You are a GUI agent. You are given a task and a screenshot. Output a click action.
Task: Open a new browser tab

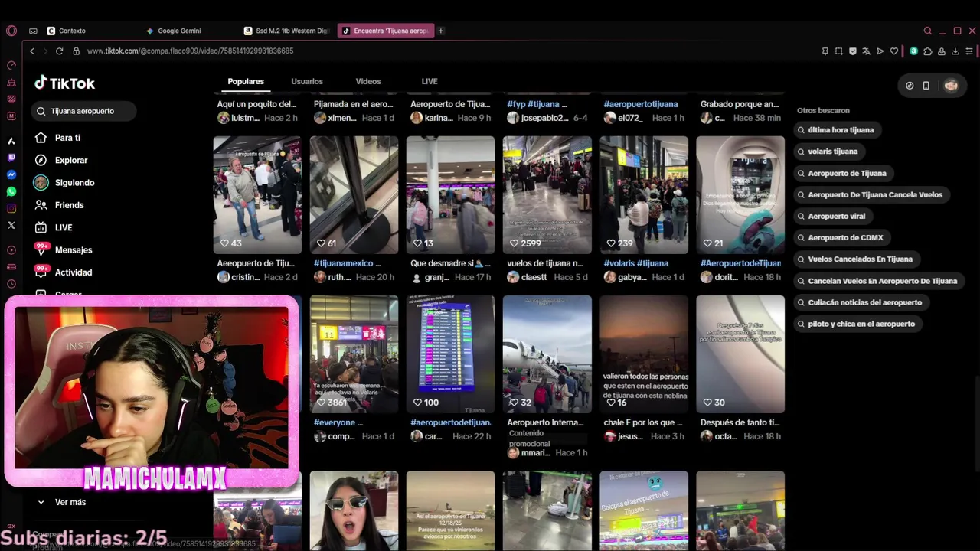click(x=441, y=31)
